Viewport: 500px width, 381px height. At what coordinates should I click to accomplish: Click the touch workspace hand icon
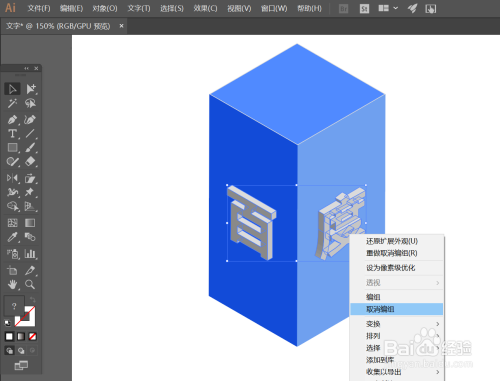pos(430,9)
